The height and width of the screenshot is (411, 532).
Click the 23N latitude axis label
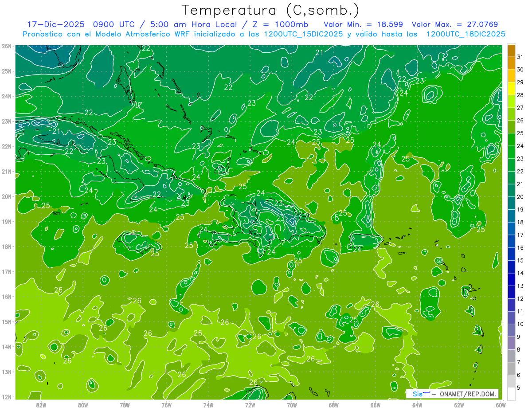[x=6, y=121]
